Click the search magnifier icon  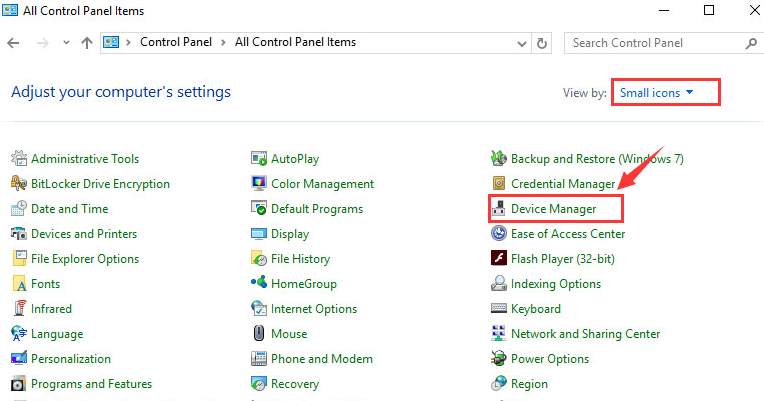pos(751,43)
